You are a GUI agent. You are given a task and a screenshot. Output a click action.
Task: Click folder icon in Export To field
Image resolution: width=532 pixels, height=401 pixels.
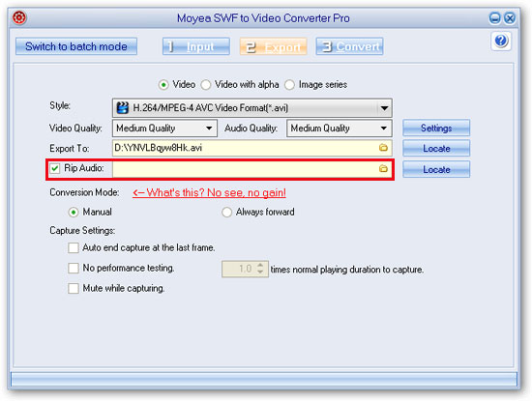coord(383,148)
